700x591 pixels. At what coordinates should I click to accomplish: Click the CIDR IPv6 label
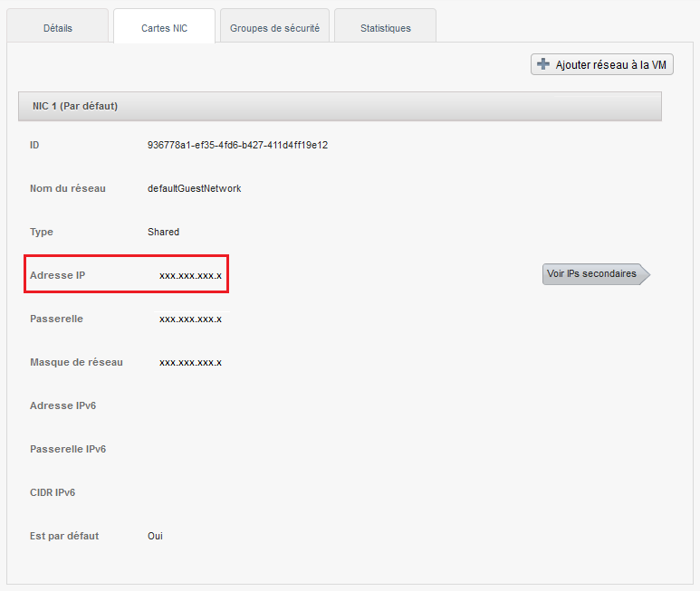click(53, 492)
